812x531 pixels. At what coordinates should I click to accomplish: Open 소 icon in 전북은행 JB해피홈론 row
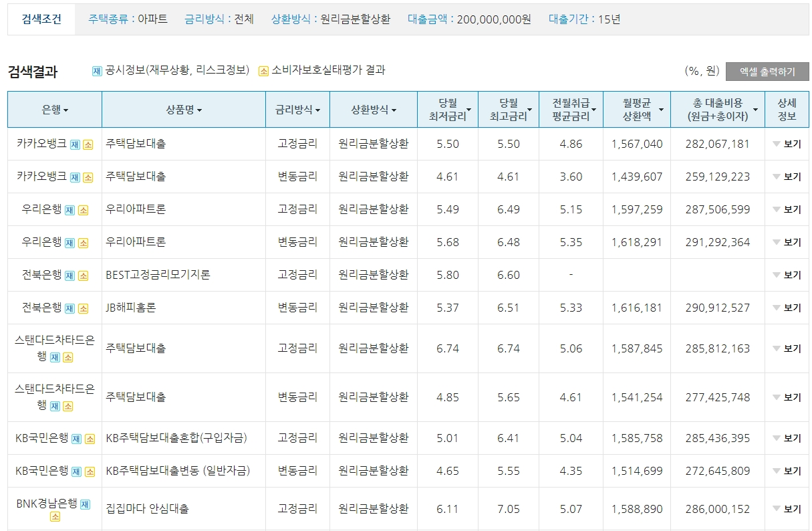point(83,308)
